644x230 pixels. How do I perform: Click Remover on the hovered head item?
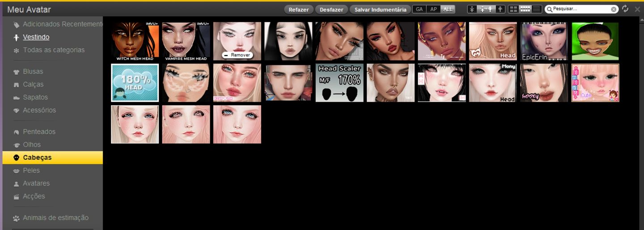coord(237,55)
